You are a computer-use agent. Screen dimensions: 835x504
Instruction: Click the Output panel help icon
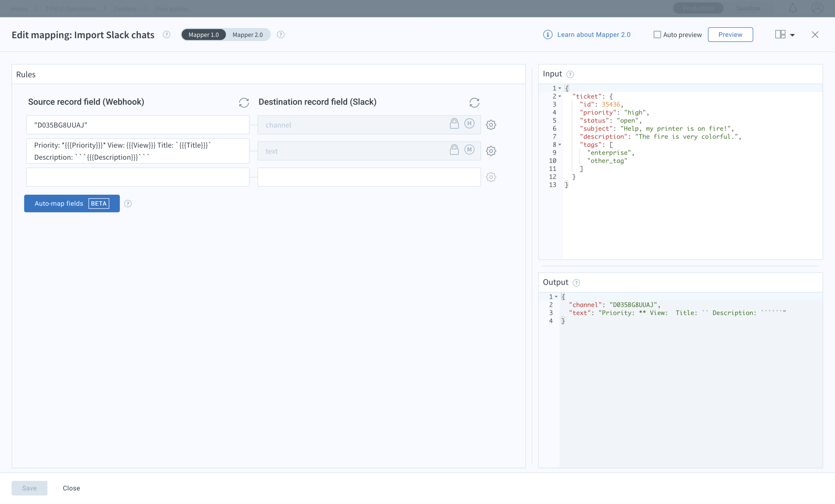tap(576, 283)
